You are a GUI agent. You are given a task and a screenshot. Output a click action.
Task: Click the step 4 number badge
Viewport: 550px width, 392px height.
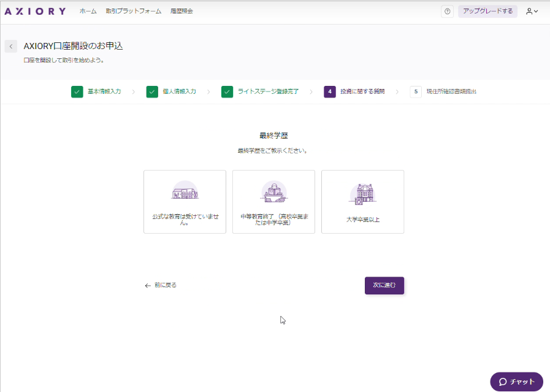pyautogui.click(x=329, y=92)
